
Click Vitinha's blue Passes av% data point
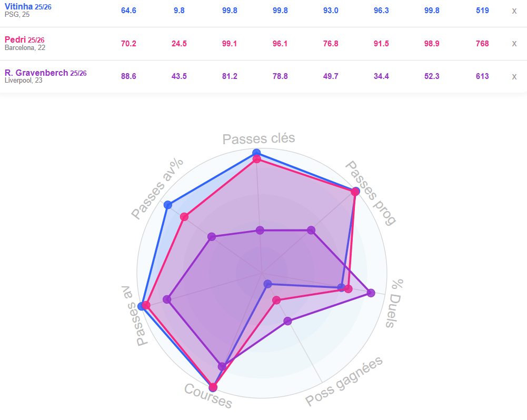[168, 205]
